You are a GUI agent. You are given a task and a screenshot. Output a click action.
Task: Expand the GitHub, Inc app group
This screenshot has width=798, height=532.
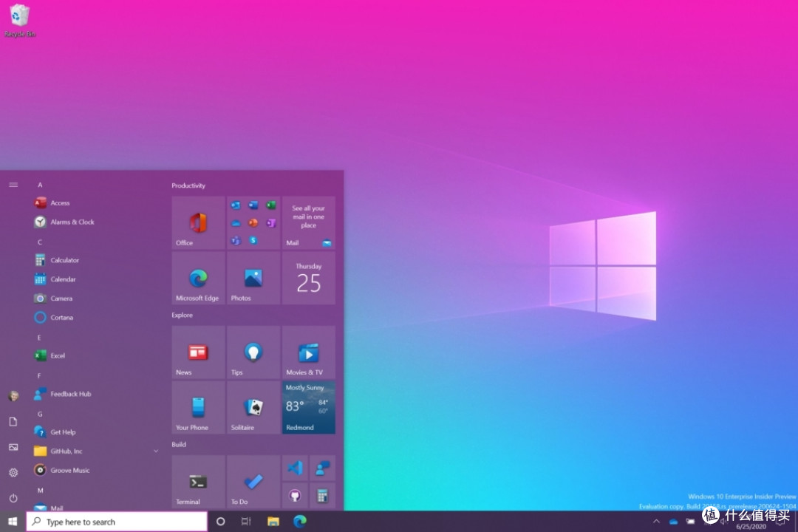coord(155,451)
